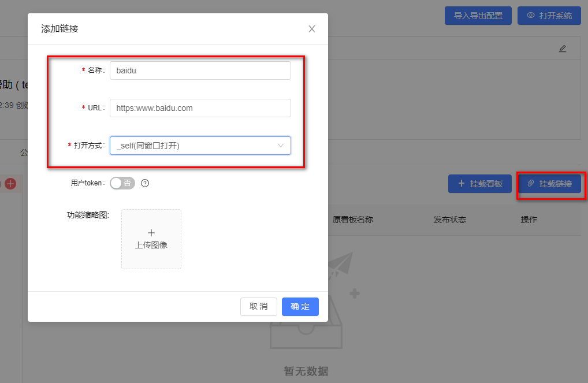Toggle the 用户token switch

(122, 183)
